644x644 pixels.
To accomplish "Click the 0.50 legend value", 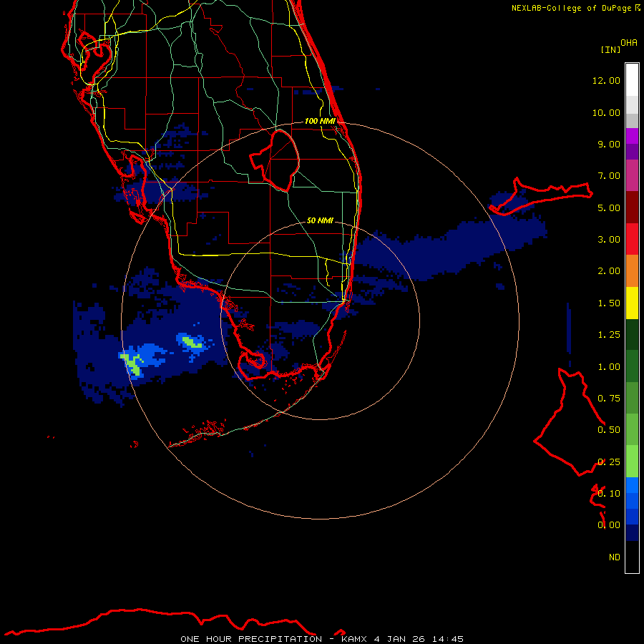I will click(609, 430).
